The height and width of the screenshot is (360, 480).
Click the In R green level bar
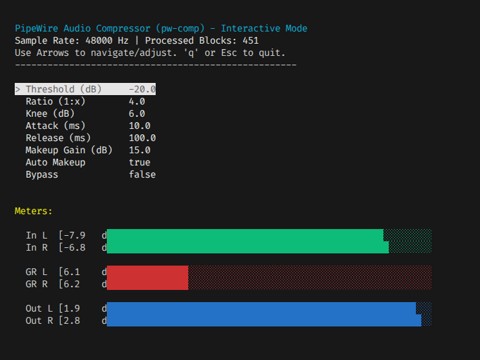click(x=248, y=247)
